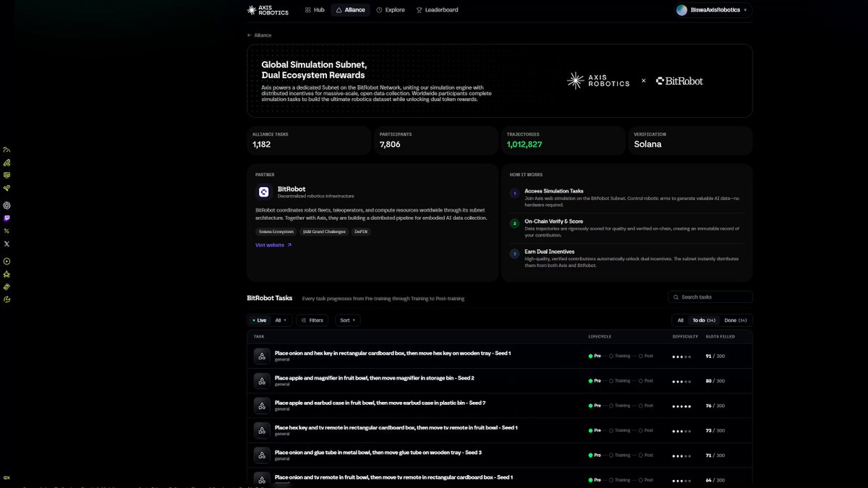Click the magnifier icon in search box
Screen dimensions: 868x488
[676, 297]
